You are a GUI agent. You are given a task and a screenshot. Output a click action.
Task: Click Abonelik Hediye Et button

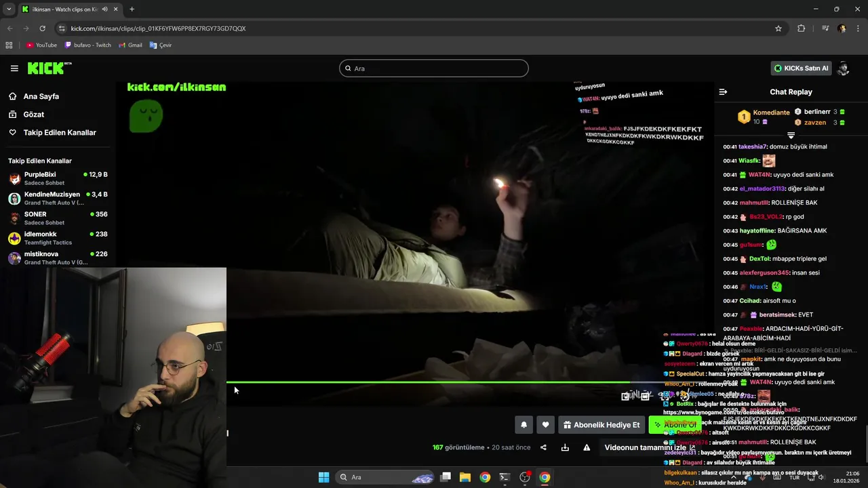pos(601,425)
